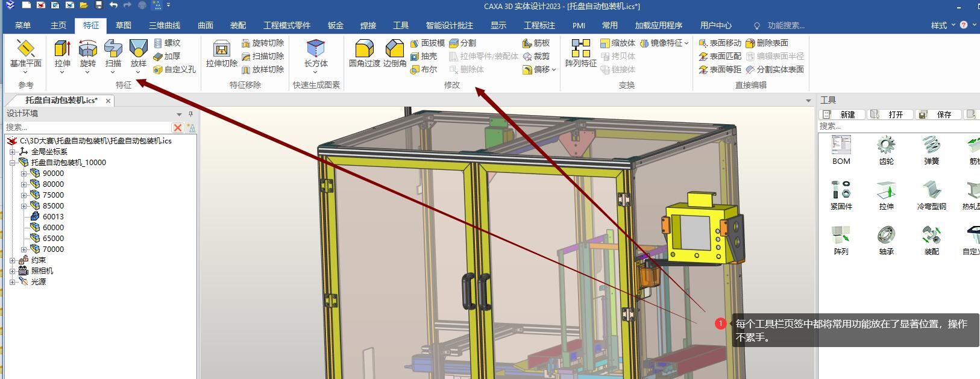This screenshot has height=379, width=980.
Task: Expand the 90000 tree node
Action: pyautogui.click(x=24, y=174)
